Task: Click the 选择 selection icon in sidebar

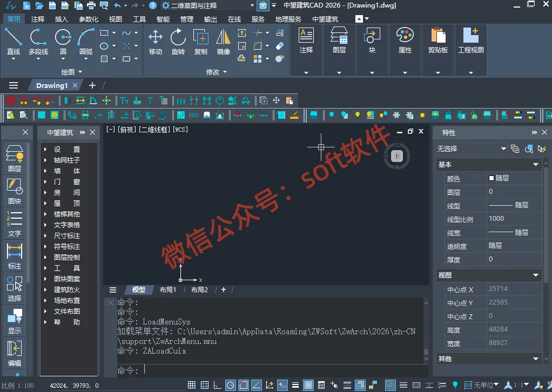Action: point(15,288)
